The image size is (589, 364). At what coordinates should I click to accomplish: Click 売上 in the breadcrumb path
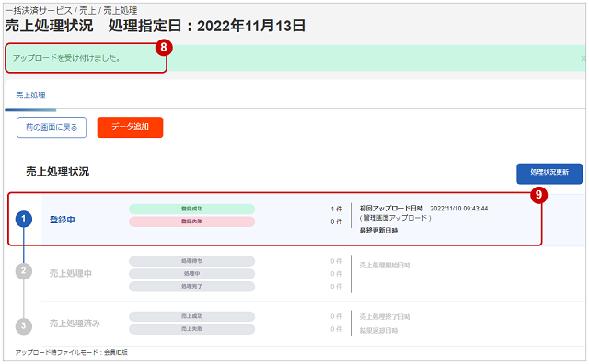click(87, 10)
